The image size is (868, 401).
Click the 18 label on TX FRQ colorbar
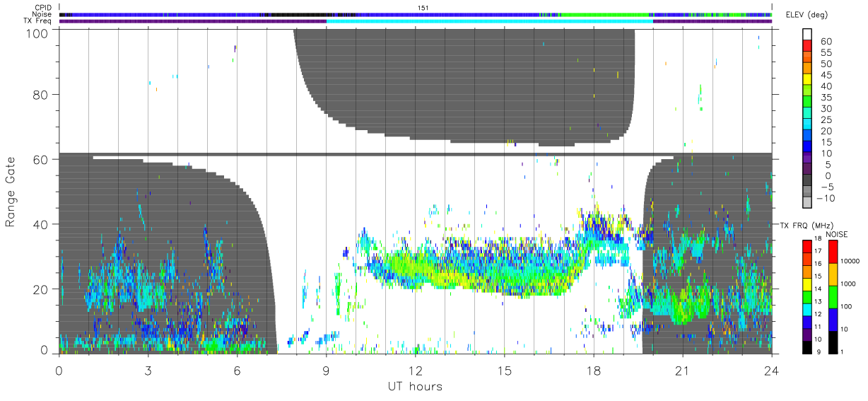pyautogui.click(x=818, y=240)
